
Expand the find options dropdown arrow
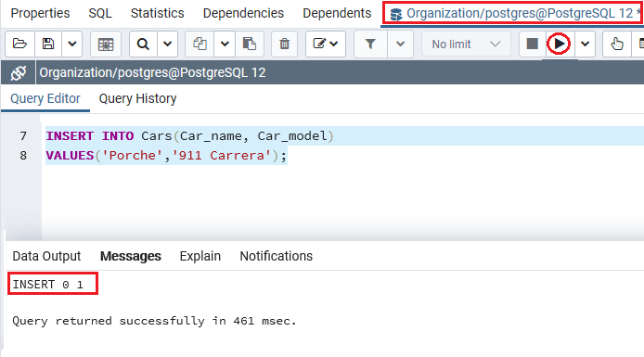click(x=167, y=44)
